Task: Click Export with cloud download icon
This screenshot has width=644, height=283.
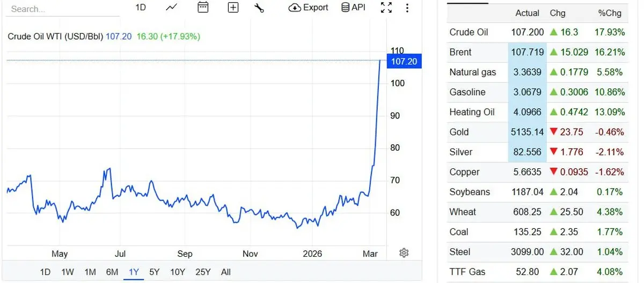Action: [x=309, y=8]
